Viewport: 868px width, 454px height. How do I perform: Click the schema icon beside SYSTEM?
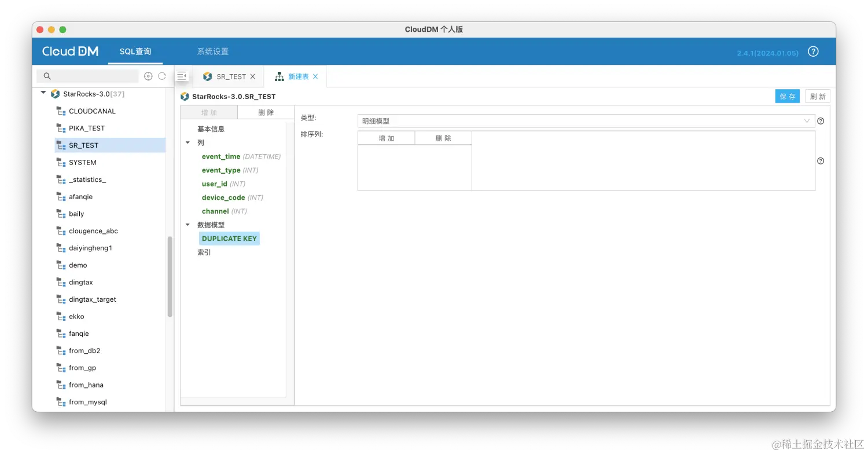pos(61,163)
